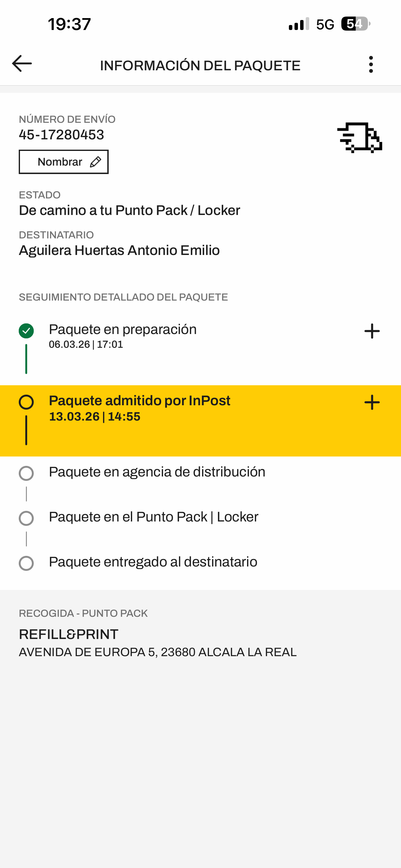Select the agencia de distribución step circle

click(x=26, y=473)
